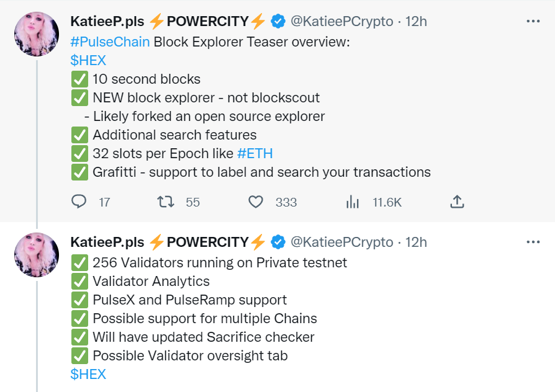Click the green checkmark beside '10 second blocks'
Screen dimensions: 555x392
coord(79,79)
